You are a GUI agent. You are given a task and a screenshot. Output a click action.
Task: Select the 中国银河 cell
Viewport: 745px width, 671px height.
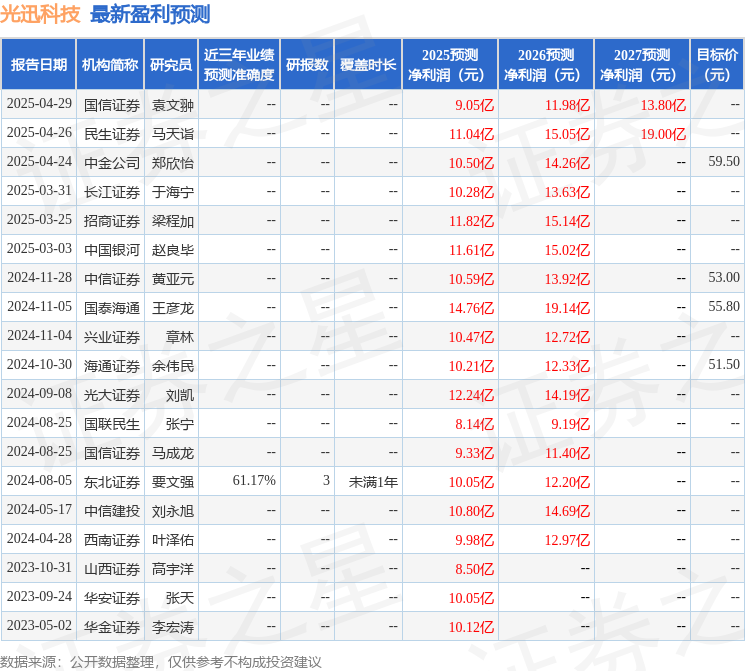pyautogui.click(x=112, y=250)
